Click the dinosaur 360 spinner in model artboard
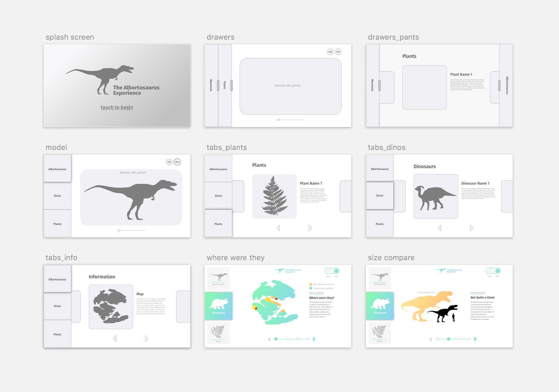The image size is (559, 392). (x=131, y=197)
